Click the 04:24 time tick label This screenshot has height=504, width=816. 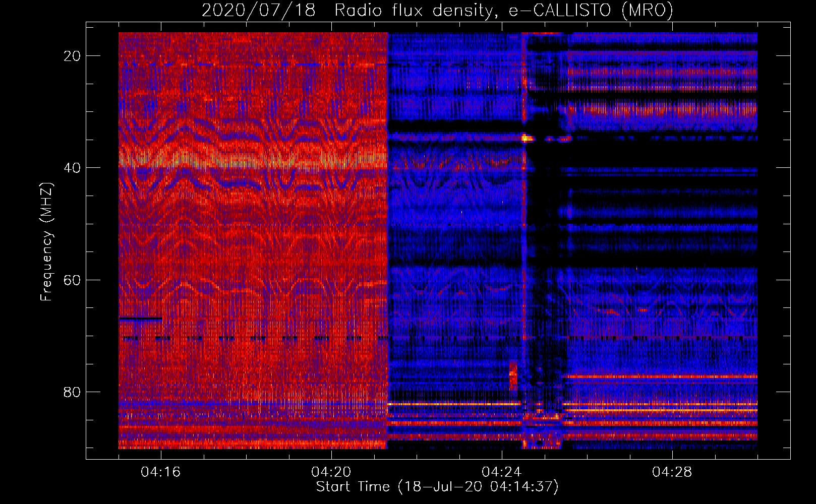pyautogui.click(x=502, y=472)
